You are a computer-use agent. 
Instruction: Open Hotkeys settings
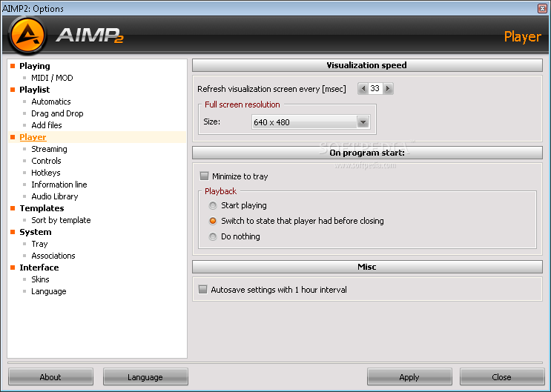point(46,173)
